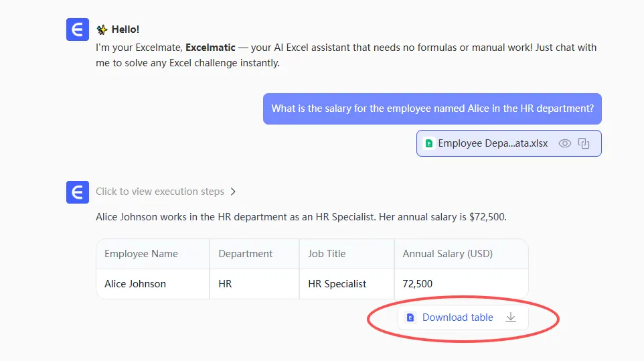
Task: Preview attached file with the eye icon
Action: (x=565, y=143)
